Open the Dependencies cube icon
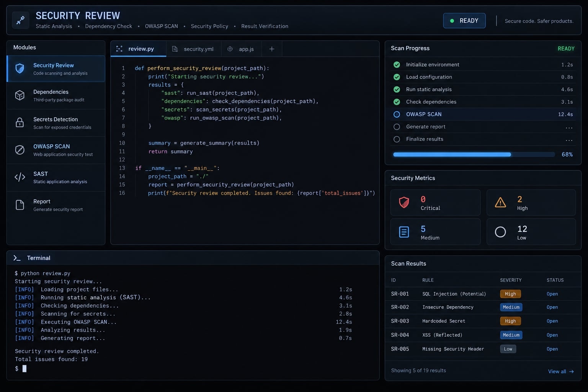The image size is (588, 392). click(x=20, y=95)
